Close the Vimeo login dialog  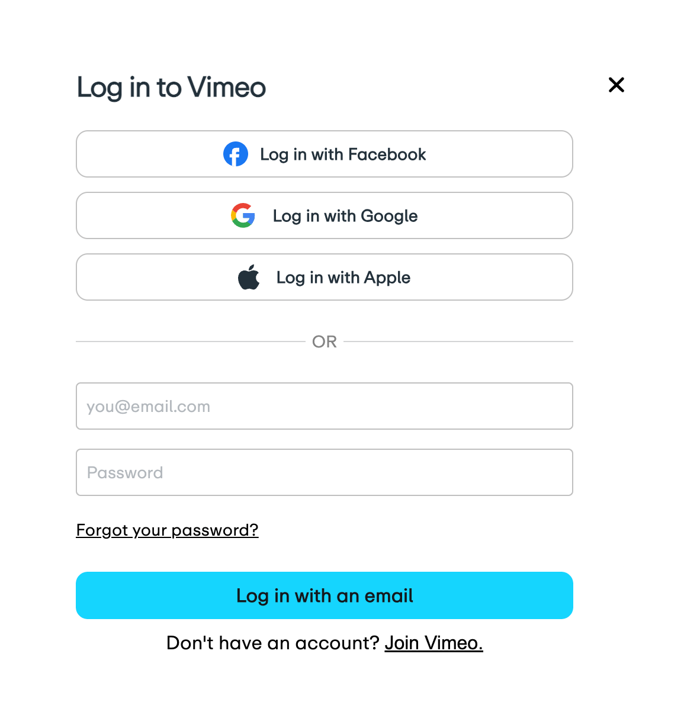[x=616, y=85]
